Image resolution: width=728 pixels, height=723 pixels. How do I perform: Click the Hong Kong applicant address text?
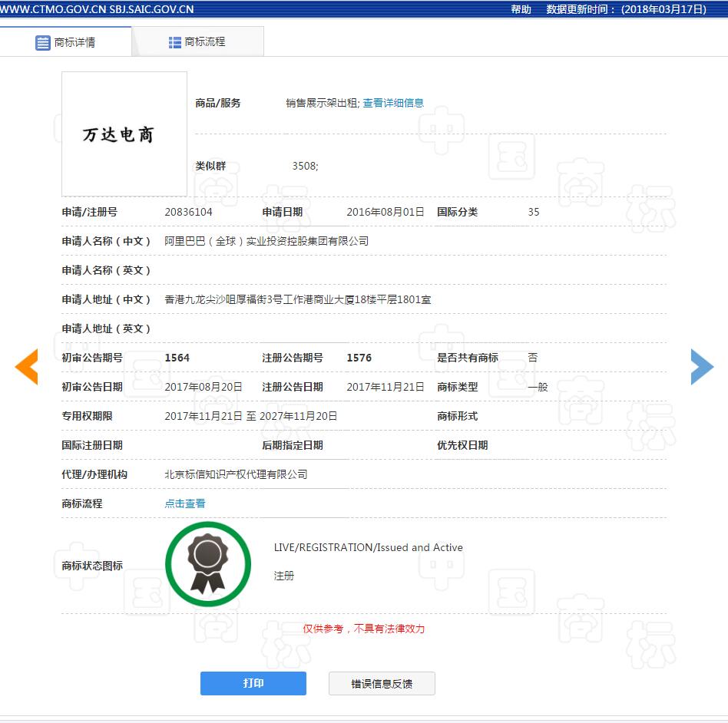pyautogui.click(x=298, y=300)
